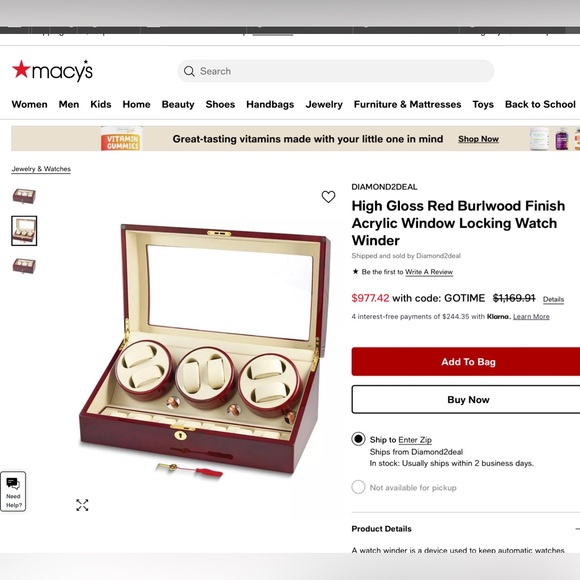This screenshot has width=580, height=580.
Task: Open fullscreen image with expand arrows icon
Action: click(x=82, y=505)
